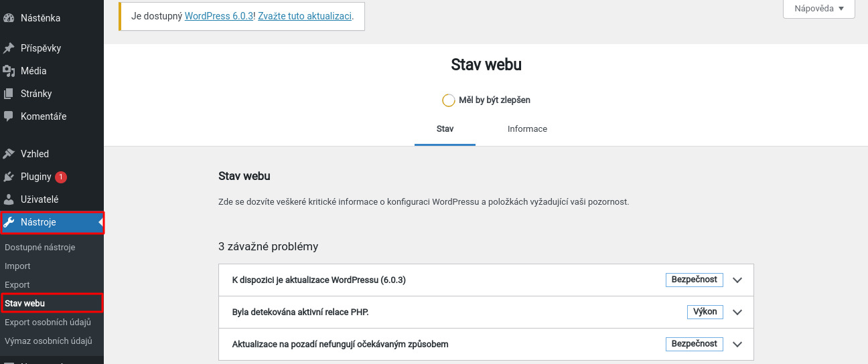The width and height of the screenshot is (868, 364).
Task: Click the Média icon in sidebar
Action: tap(9, 71)
